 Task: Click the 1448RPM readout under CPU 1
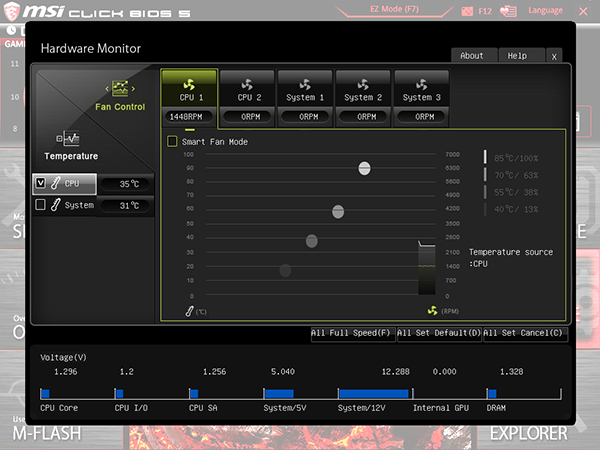click(x=189, y=117)
